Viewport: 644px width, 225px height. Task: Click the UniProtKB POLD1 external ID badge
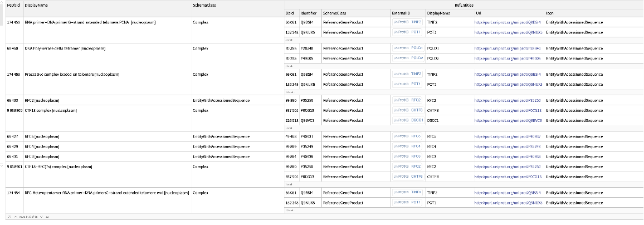click(x=408, y=48)
